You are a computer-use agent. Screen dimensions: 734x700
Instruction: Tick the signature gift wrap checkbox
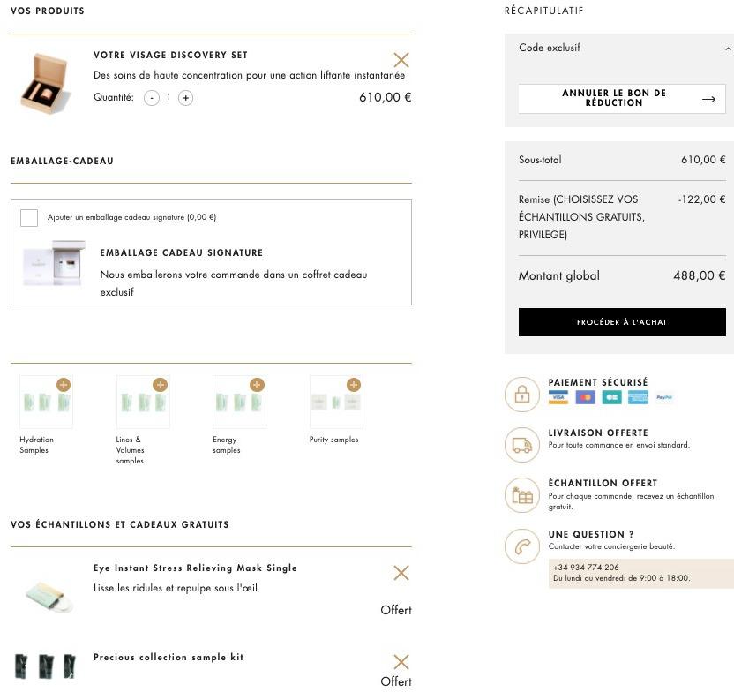29,218
